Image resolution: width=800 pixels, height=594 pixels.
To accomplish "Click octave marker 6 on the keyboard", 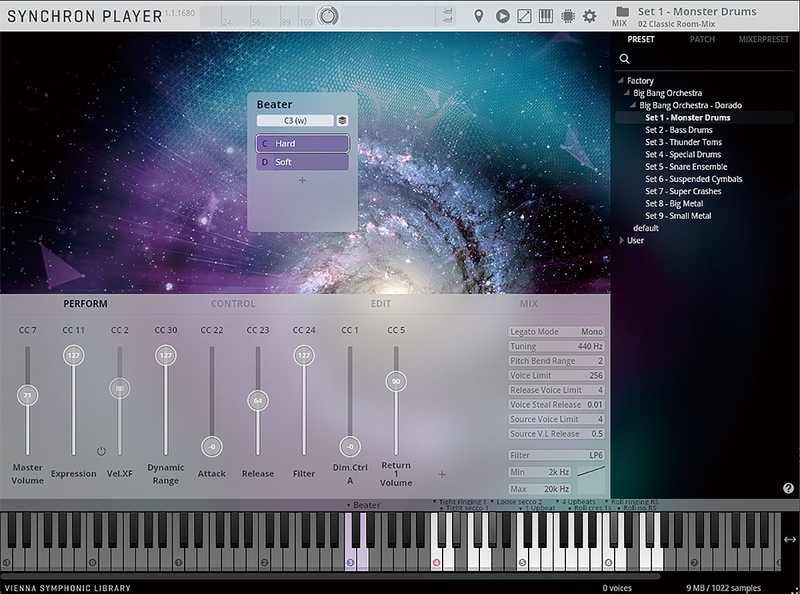I will pos(608,562).
